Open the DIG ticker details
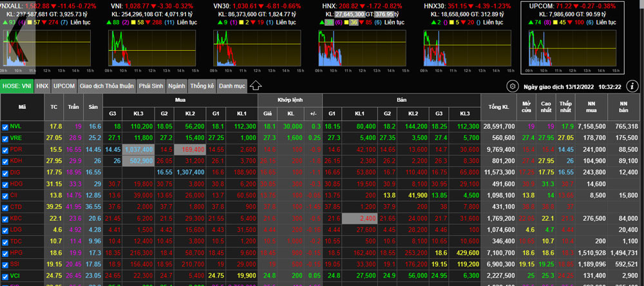This screenshot has height=286, width=644. point(17,173)
